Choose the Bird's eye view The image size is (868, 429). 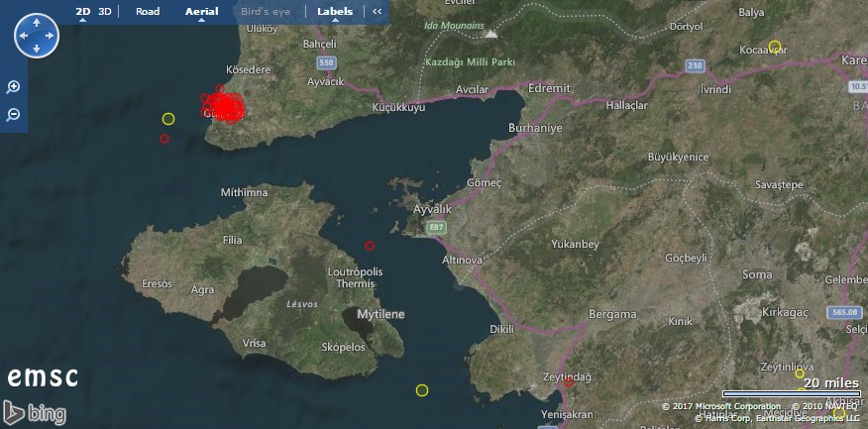[266, 12]
